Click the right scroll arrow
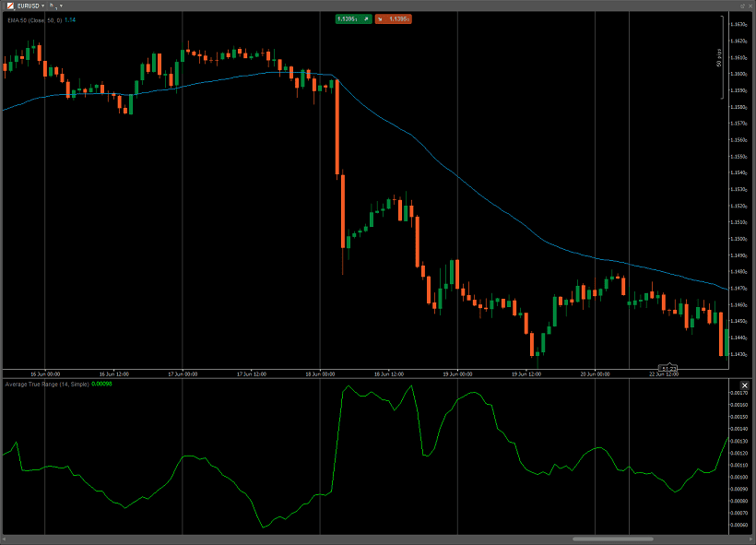 [751, 539]
